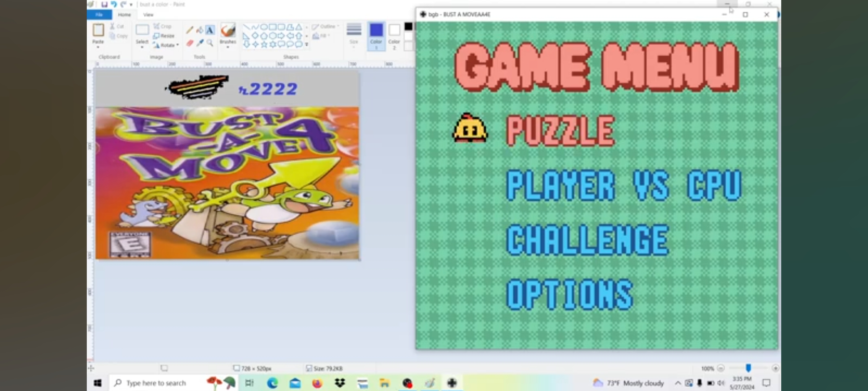Expand the shapes gallery more arrow
This screenshot has height=391, width=868.
307,45
